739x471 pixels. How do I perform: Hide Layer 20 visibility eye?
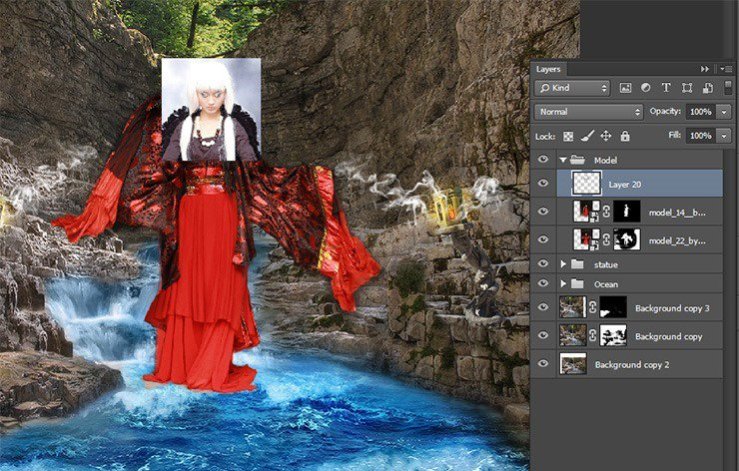[543, 183]
